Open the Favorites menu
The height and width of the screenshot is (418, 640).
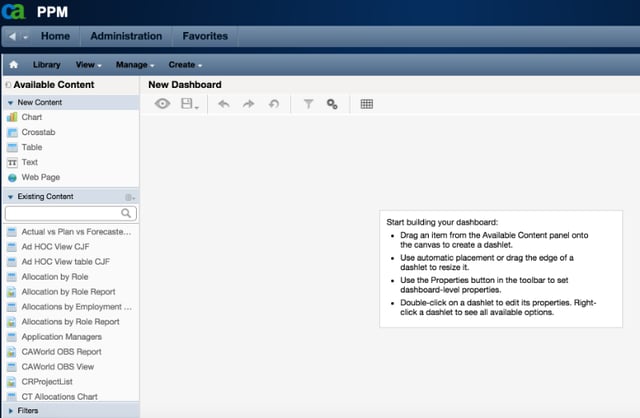coord(205,36)
